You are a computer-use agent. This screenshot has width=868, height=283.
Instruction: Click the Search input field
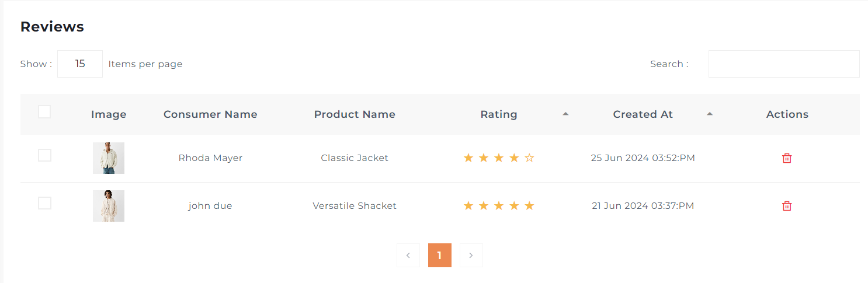click(x=784, y=64)
